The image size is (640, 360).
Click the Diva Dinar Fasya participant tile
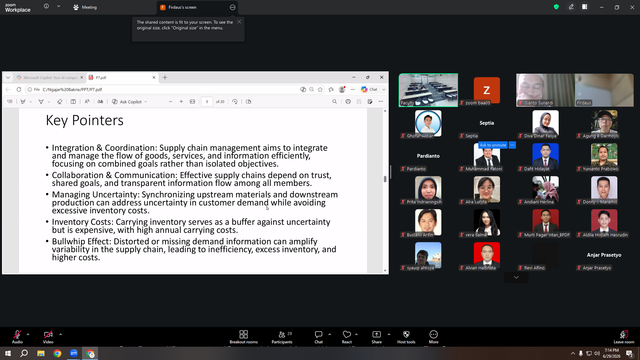click(545, 124)
